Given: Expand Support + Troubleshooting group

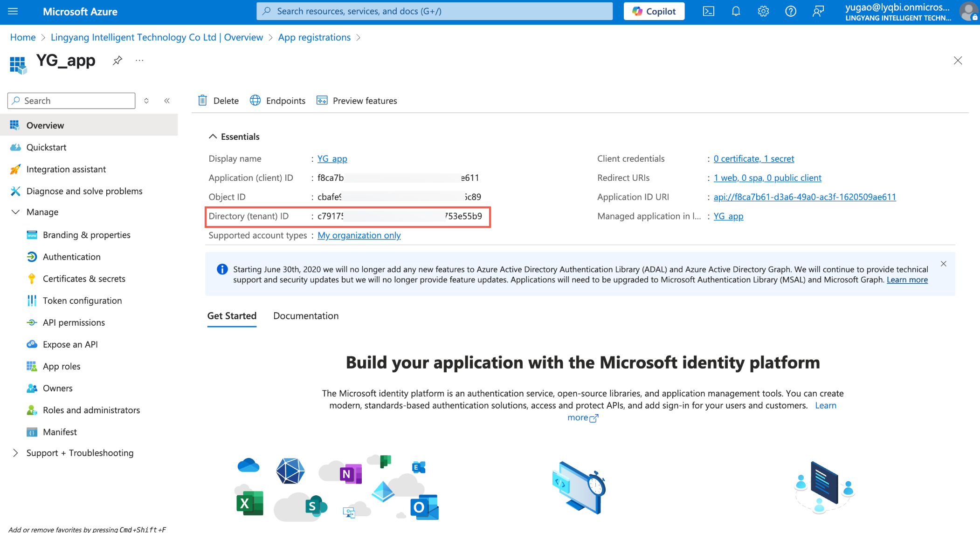Looking at the screenshot, I should point(15,453).
